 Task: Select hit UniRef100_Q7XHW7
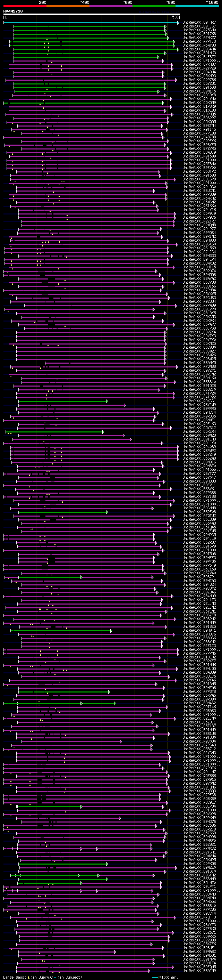[x=199, y=65]
